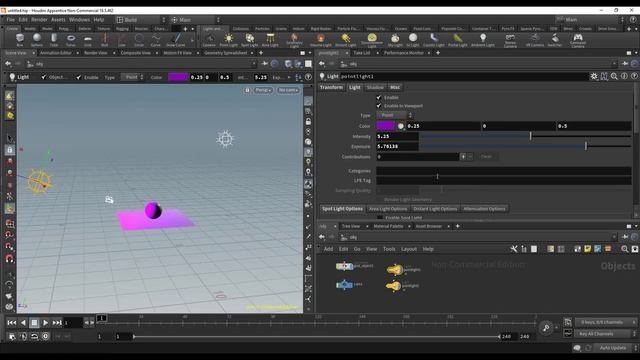
Task: Open network editor wrench tools icon
Action: 514,249
